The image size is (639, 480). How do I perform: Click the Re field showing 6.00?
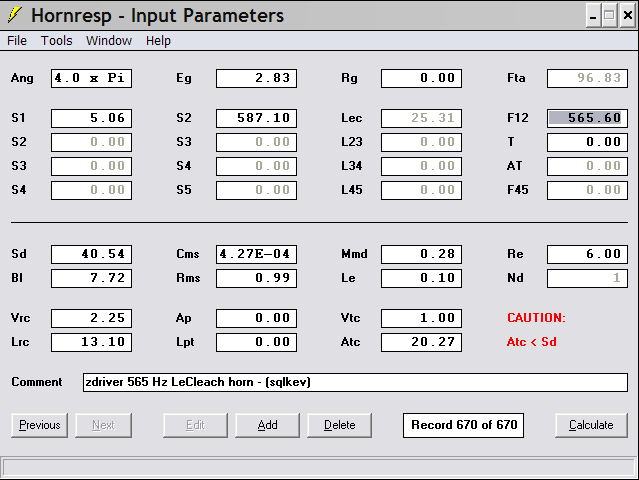[587, 254]
